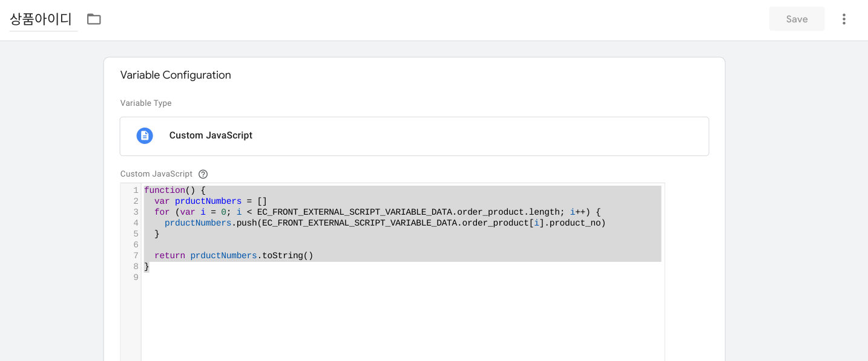
Task: Click line number 6 in gutter
Action: [136, 245]
